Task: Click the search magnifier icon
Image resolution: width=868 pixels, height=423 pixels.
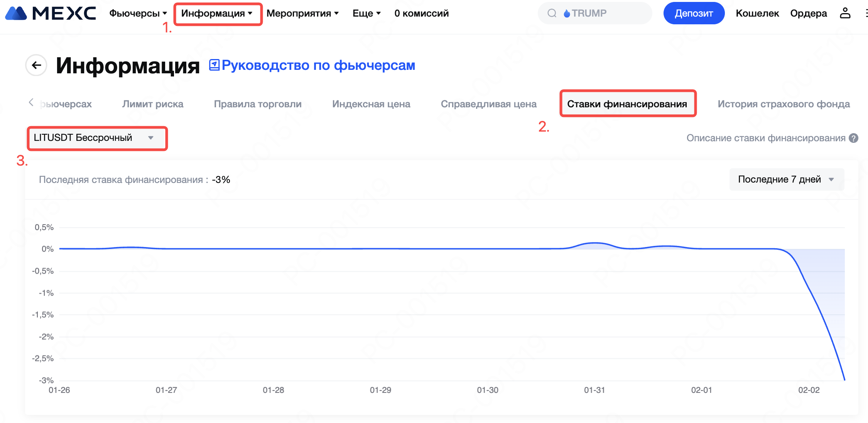Action: pyautogui.click(x=552, y=14)
